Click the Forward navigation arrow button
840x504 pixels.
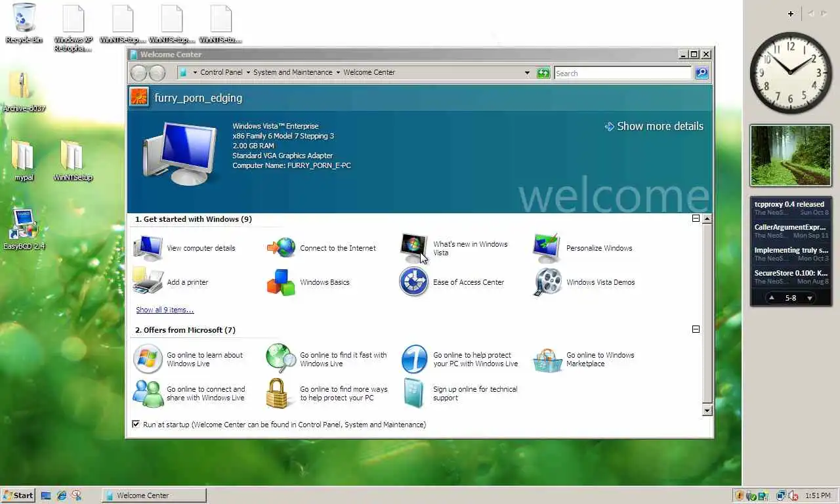coord(156,73)
